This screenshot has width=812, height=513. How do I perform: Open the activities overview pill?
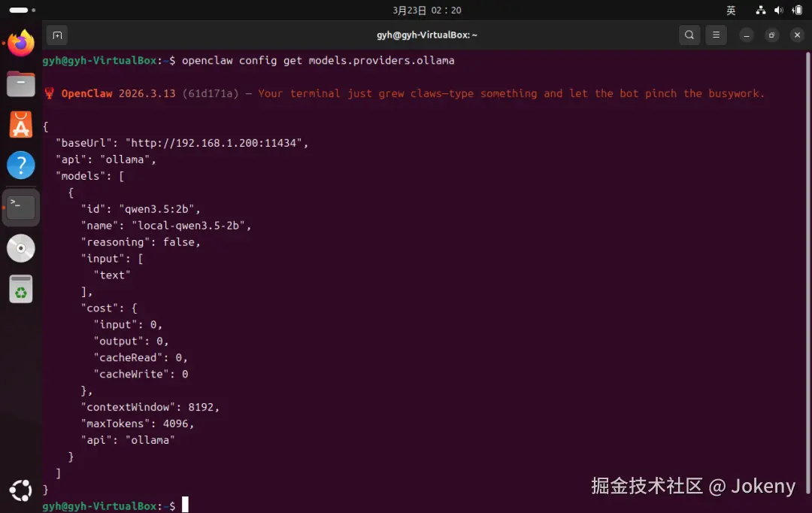coord(23,10)
